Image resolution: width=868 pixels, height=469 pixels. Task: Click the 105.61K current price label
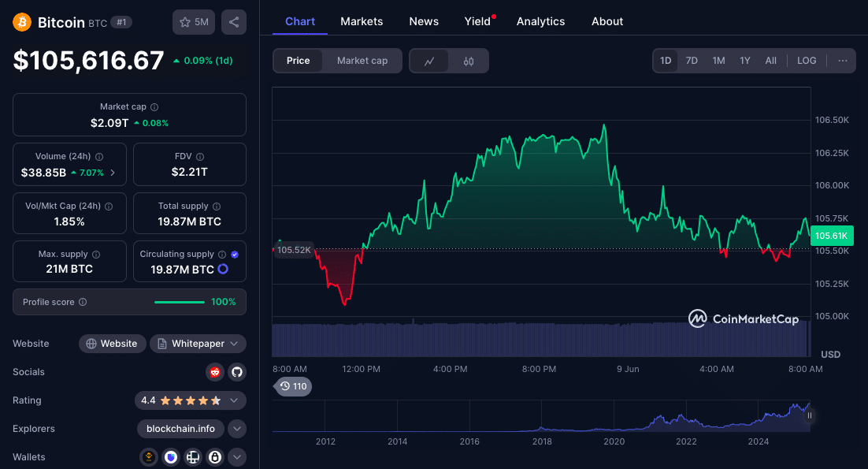832,236
